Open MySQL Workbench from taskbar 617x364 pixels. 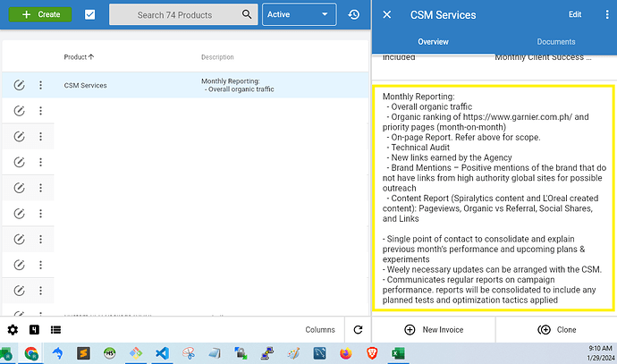[319, 353]
